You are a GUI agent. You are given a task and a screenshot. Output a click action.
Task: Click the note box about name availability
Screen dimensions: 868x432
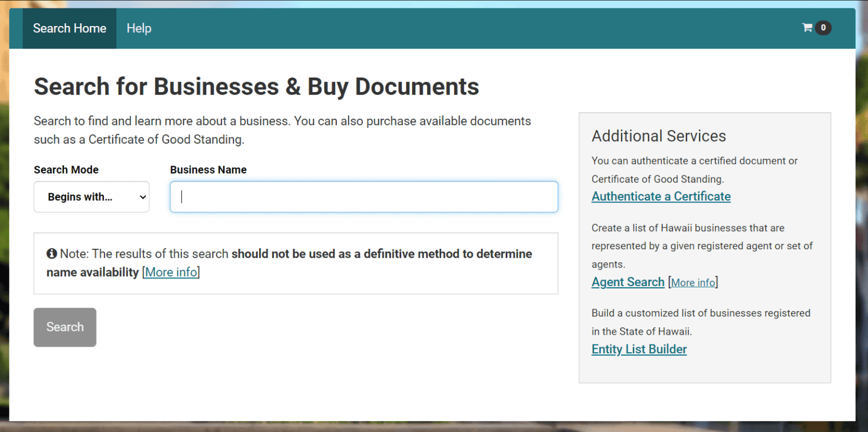click(x=296, y=263)
